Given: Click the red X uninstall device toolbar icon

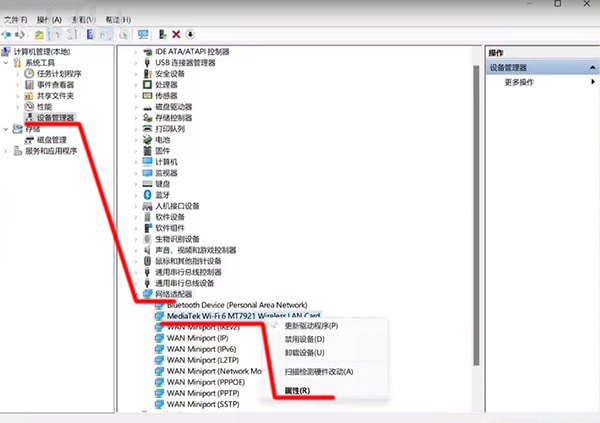Looking at the screenshot, I should pos(176,34).
